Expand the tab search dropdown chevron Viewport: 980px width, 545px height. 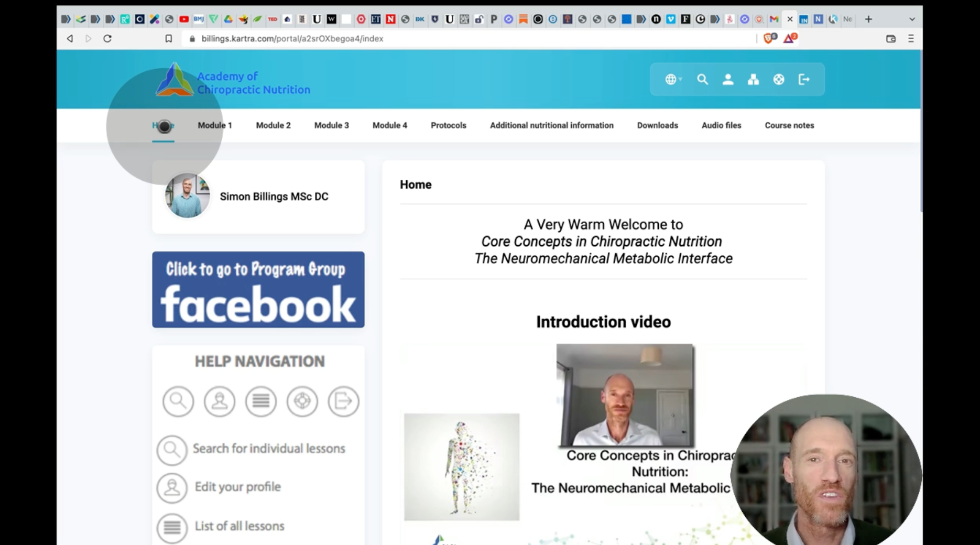pos(912,19)
